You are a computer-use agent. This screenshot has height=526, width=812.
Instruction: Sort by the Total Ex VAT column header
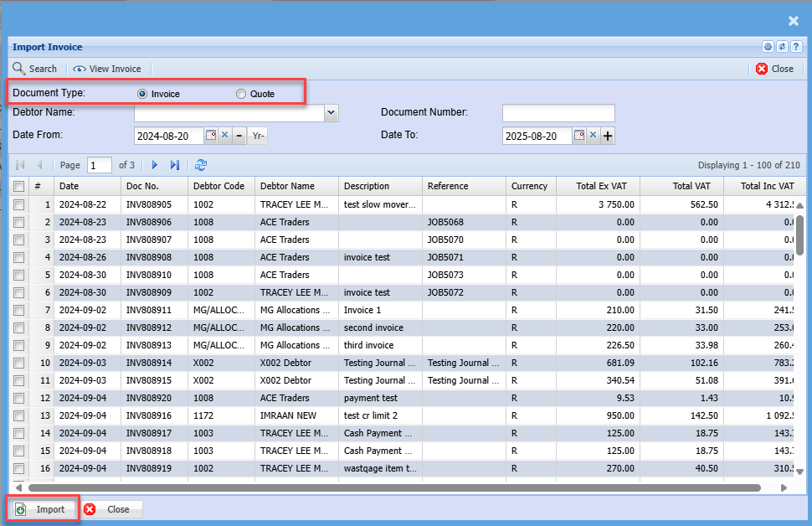tap(607, 186)
